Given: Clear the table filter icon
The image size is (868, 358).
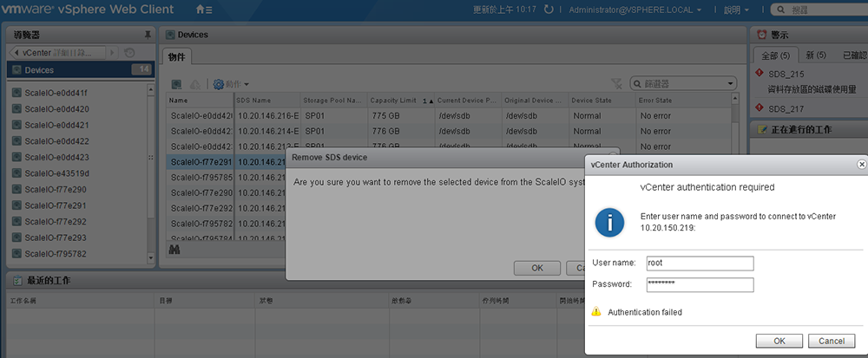Looking at the screenshot, I should [x=616, y=83].
